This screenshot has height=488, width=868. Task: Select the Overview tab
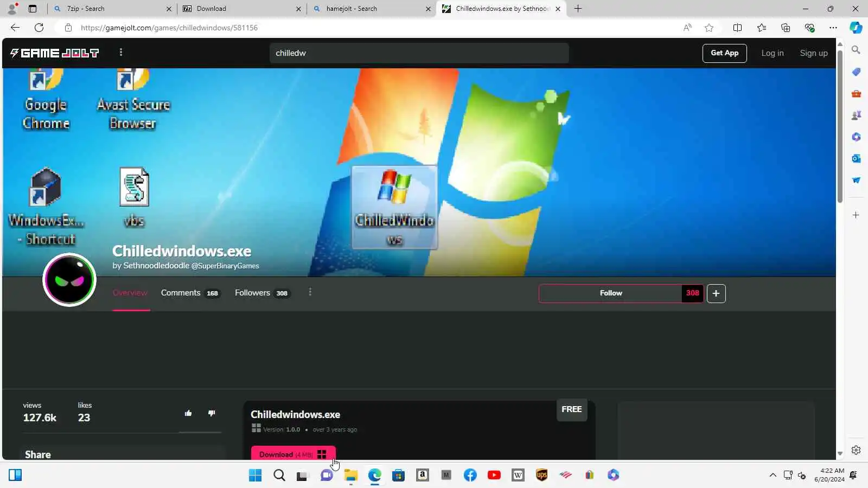pyautogui.click(x=130, y=293)
